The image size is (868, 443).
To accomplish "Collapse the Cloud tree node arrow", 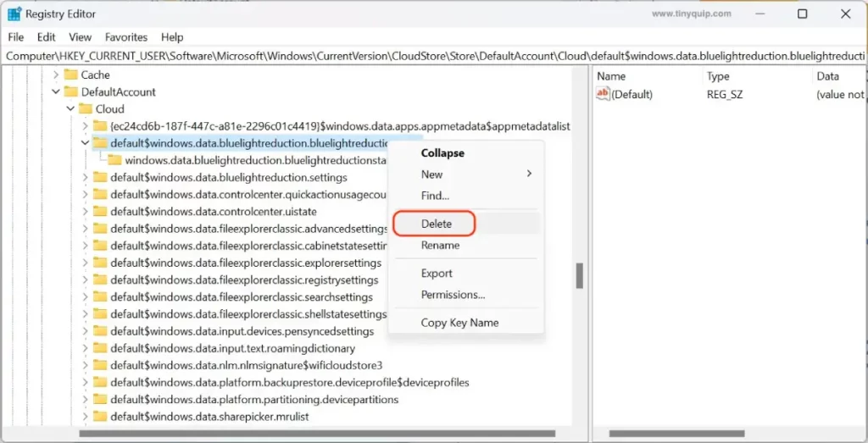I will [70, 108].
